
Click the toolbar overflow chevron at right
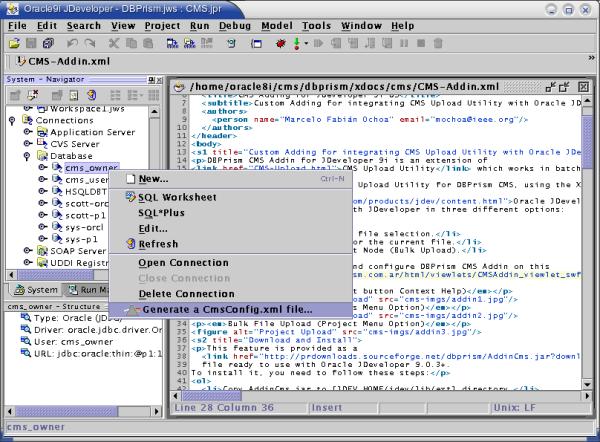591,58
